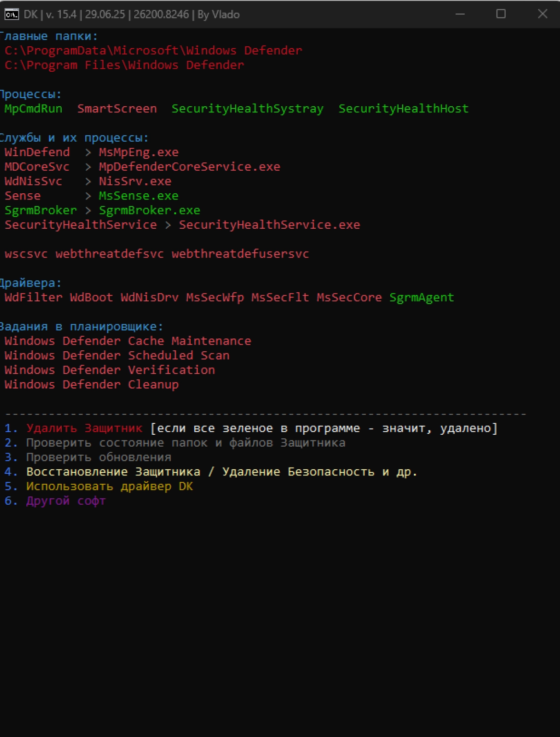Click the MsSecWfp driver name
The height and width of the screenshot is (737, 560).
pos(215,297)
